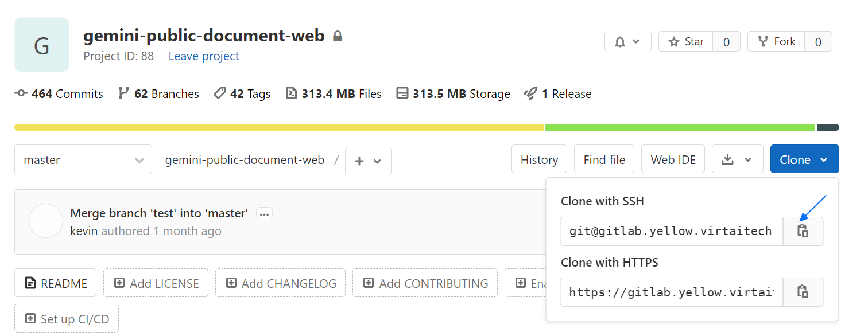View the 464 Commits list
The width and height of the screenshot is (868, 336).
pos(59,94)
